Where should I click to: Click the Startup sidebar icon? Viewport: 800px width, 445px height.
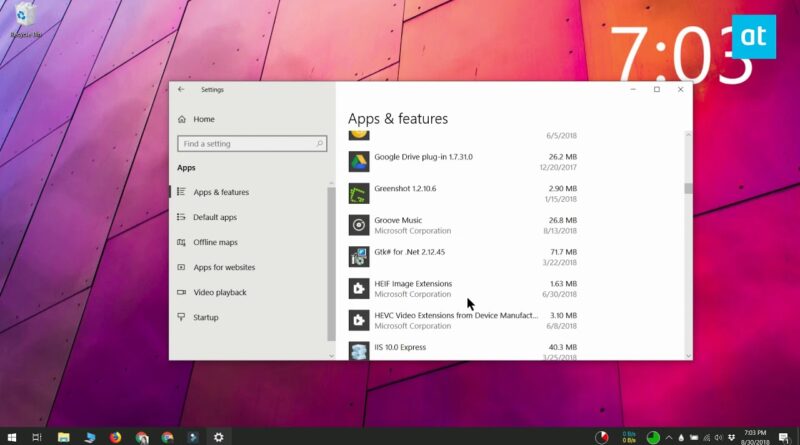coord(181,317)
